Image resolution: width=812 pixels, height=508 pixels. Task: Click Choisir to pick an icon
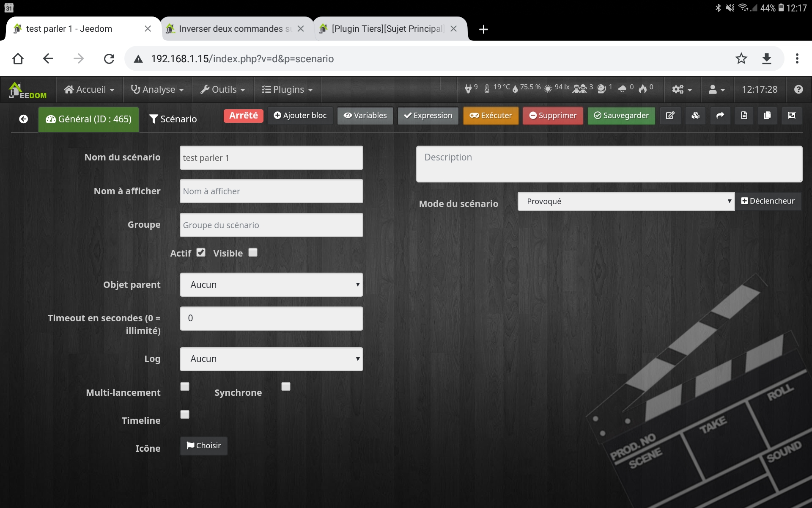tap(204, 446)
